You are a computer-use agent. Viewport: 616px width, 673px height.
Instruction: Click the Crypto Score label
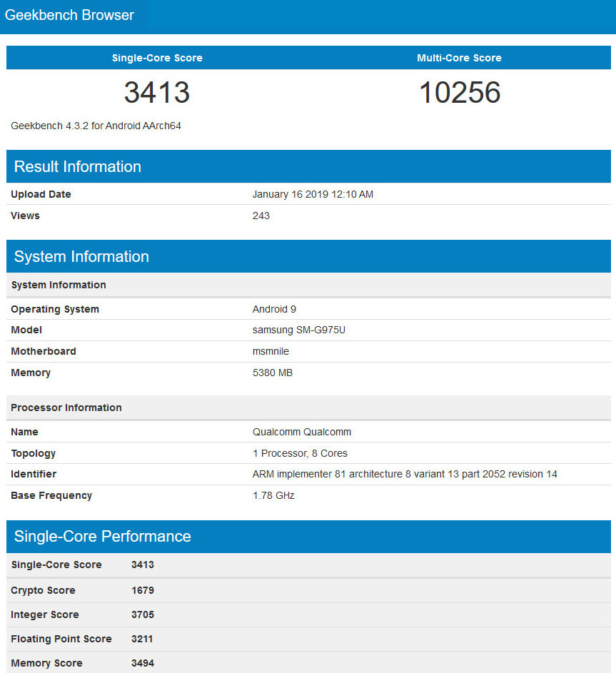pyautogui.click(x=43, y=590)
